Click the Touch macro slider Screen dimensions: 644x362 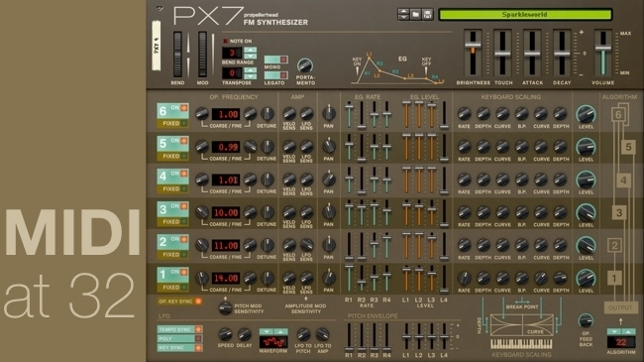pyautogui.click(x=502, y=54)
